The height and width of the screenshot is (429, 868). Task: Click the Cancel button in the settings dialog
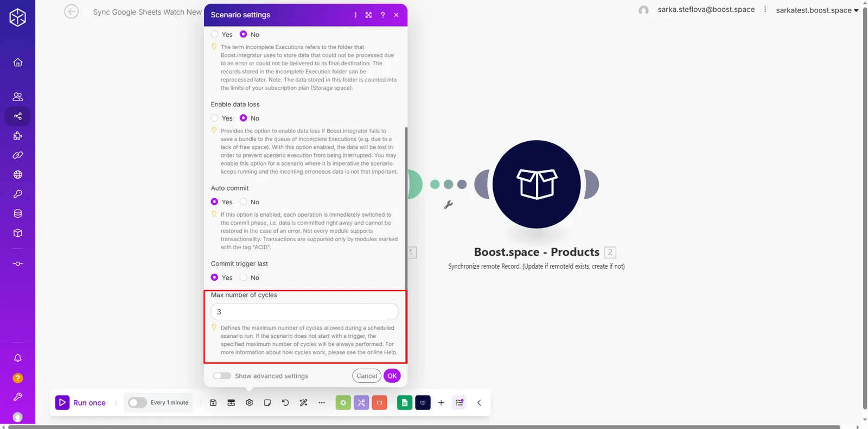pyautogui.click(x=367, y=376)
